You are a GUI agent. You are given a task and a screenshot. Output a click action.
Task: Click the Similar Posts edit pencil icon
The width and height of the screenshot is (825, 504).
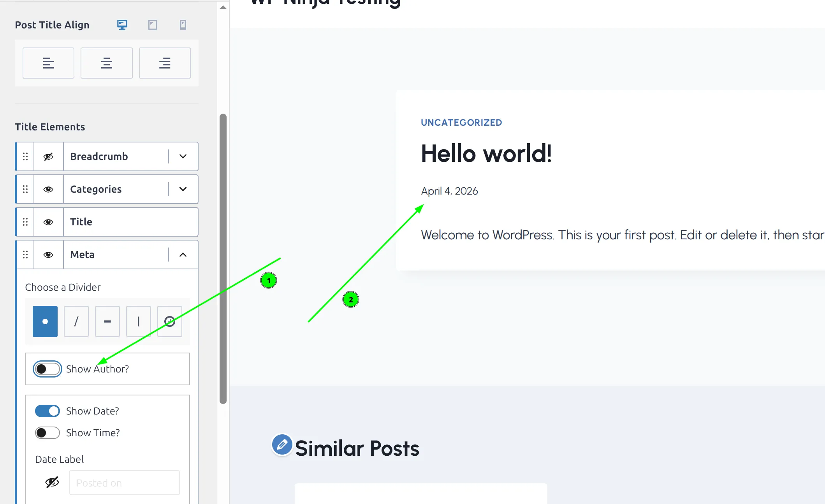(x=282, y=444)
